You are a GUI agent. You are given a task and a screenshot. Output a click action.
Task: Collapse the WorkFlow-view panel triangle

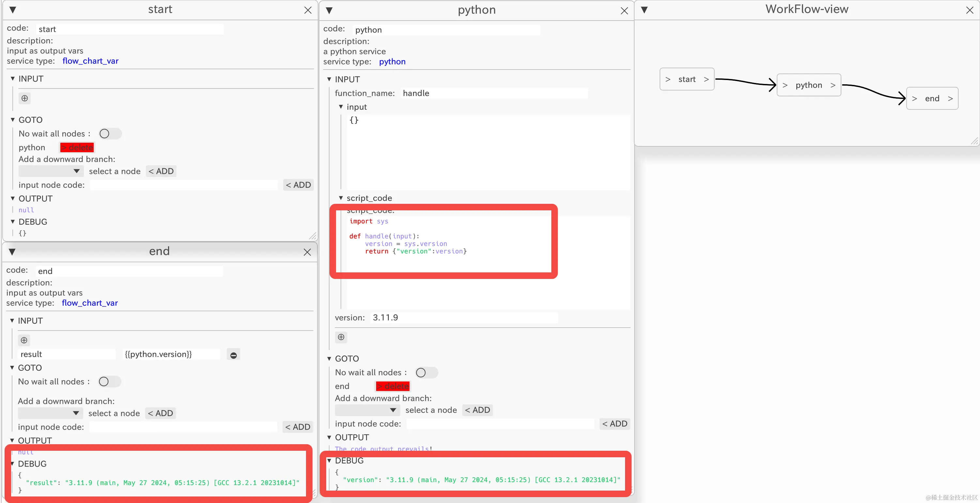tap(644, 9)
